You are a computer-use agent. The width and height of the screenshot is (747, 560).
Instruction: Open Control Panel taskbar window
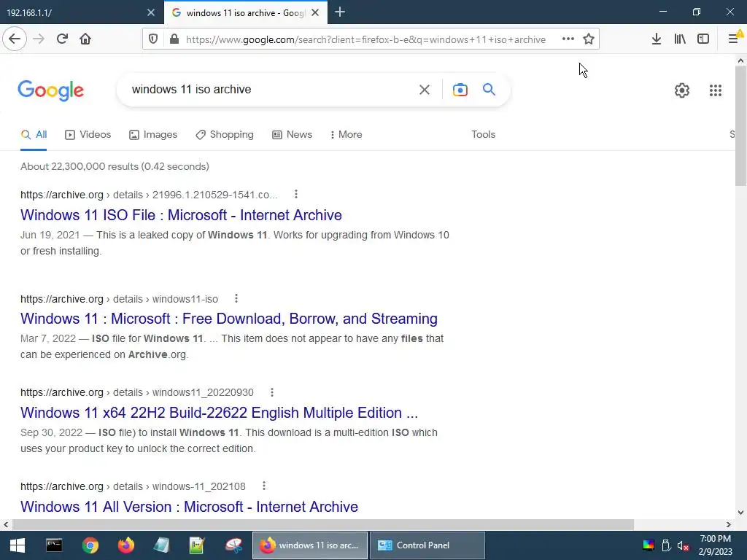click(427, 545)
